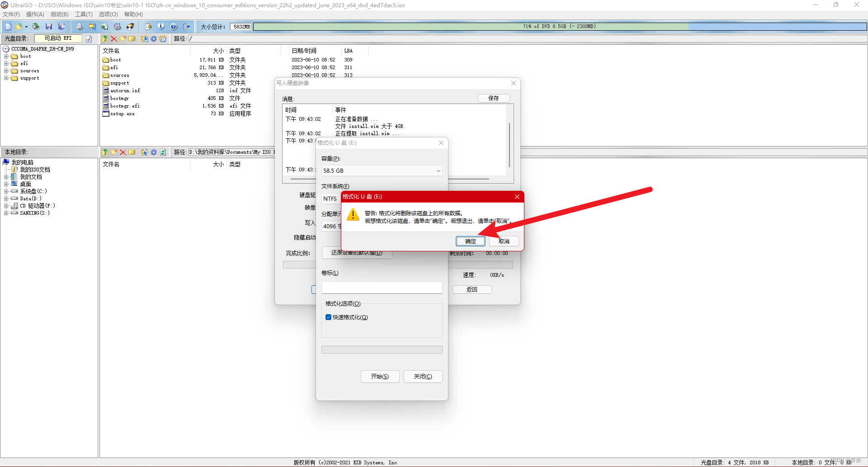Screen dimensions: 868x467
Task: Select CD 驱动器(F:) in local tree
Action: coord(37,206)
